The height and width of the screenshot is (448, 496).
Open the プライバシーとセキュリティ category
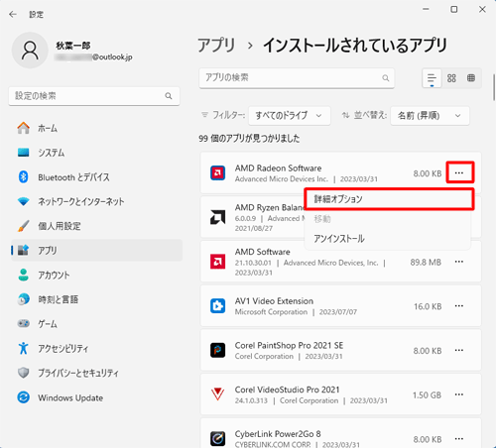tap(96, 373)
